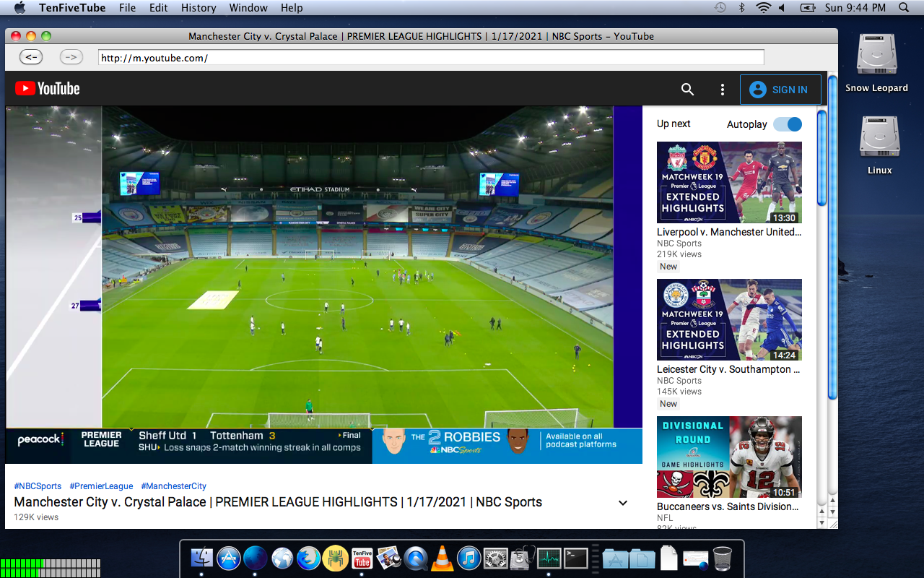
Task: Click the battery charging status icon
Action: [808, 8]
